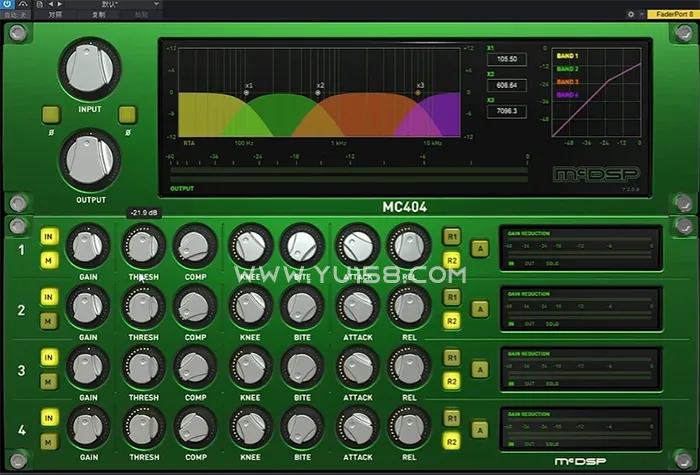Toggle band 3 A auto button
This screenshot has height=475, width=700.
(x=480, y=370)
